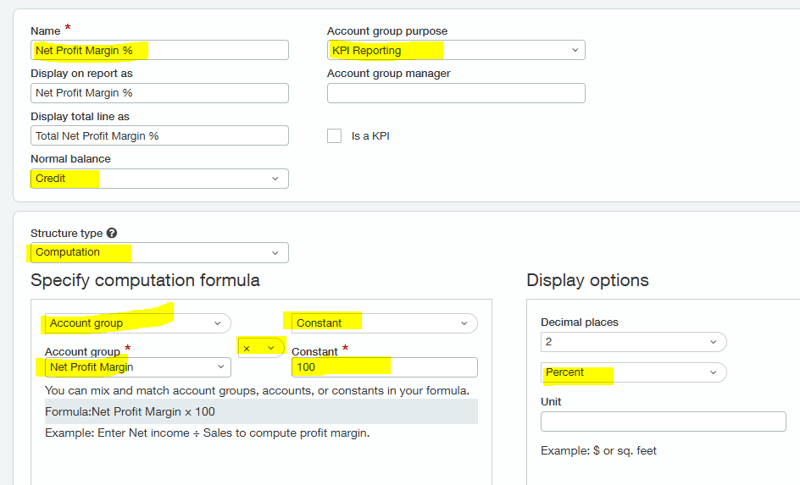Open the Constant operand type dropdown
800x485 pixels.
pyautogui.click(x=381, y=323)
